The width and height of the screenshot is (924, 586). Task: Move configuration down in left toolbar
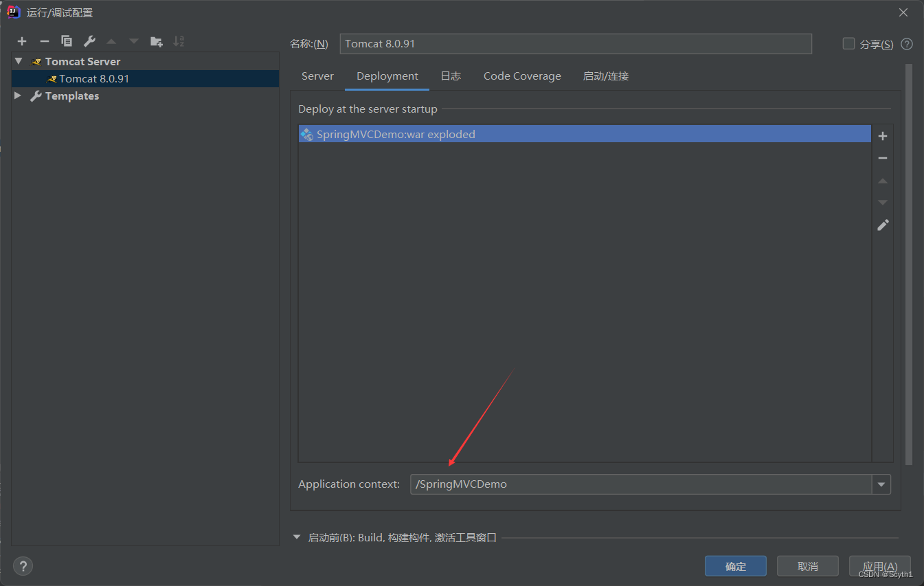pyautogui.click(x=134, y=41)
